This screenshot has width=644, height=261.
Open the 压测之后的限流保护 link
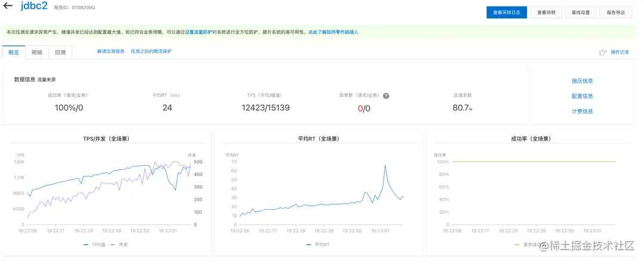(151, 51)
